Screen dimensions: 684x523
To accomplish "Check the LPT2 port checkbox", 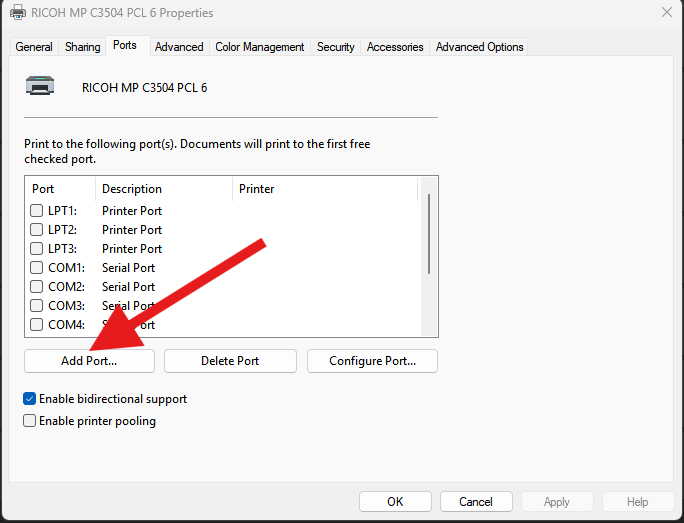I will [37, 229].
